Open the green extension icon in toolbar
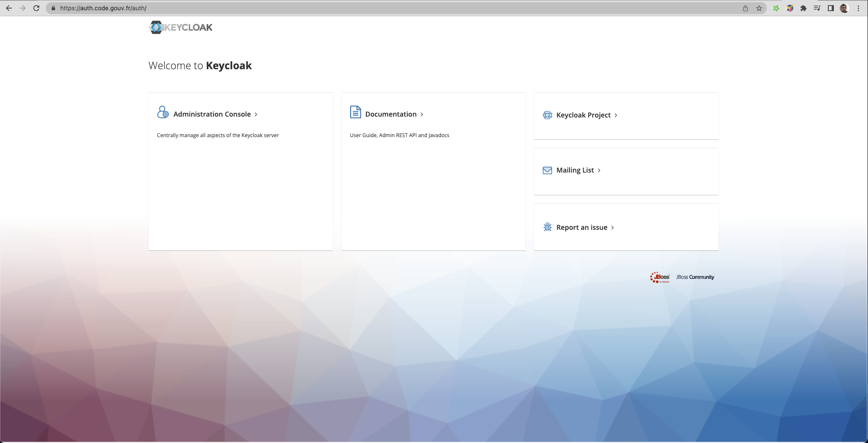This screenshot has width=868, height=443. pos(776,8)
